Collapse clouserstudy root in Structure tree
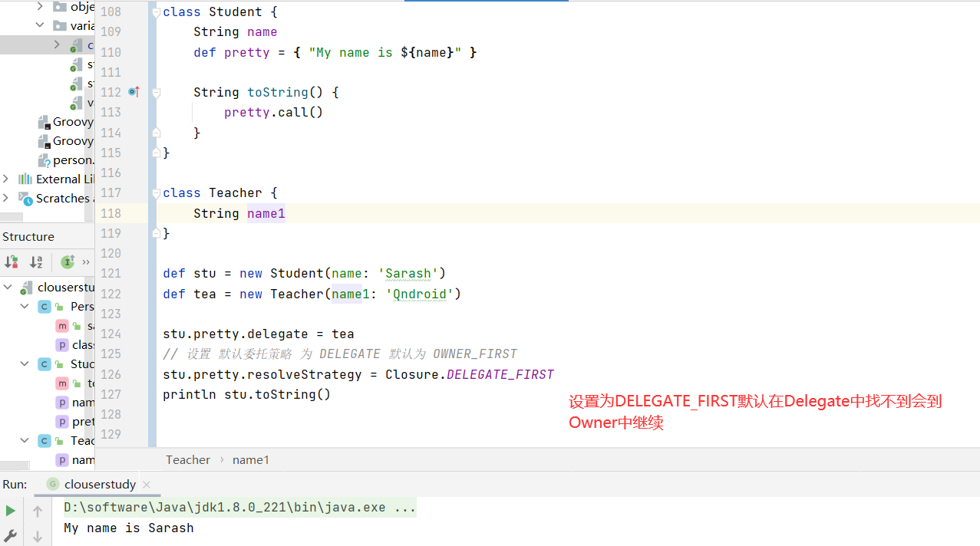Viewport: 980px width, 546px height. [x=8, y=287]
